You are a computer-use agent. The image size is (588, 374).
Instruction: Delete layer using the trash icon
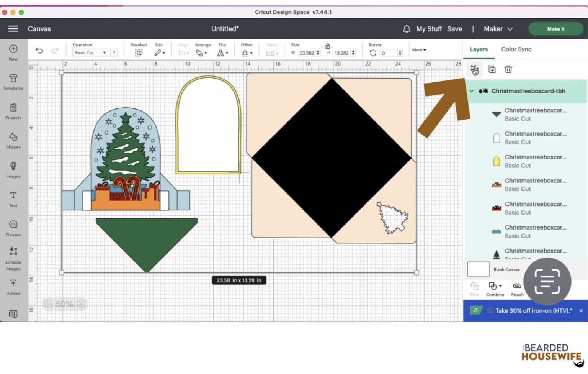coord(508,69)
